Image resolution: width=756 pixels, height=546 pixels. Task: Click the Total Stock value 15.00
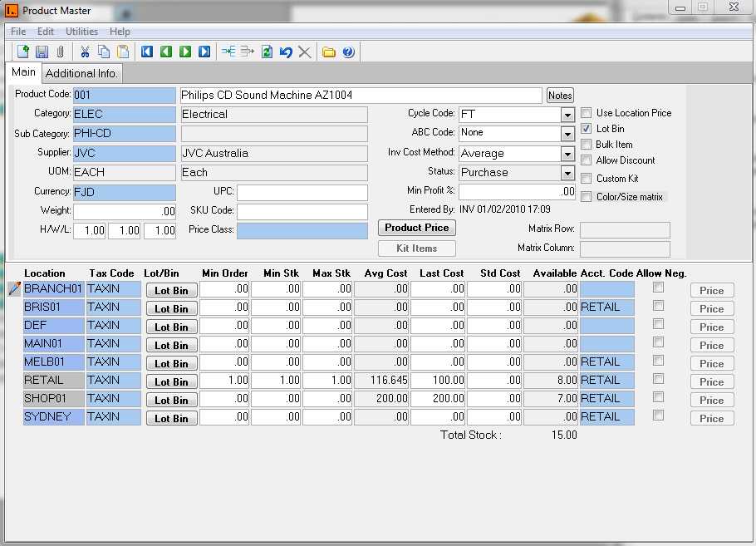[564, 435]
